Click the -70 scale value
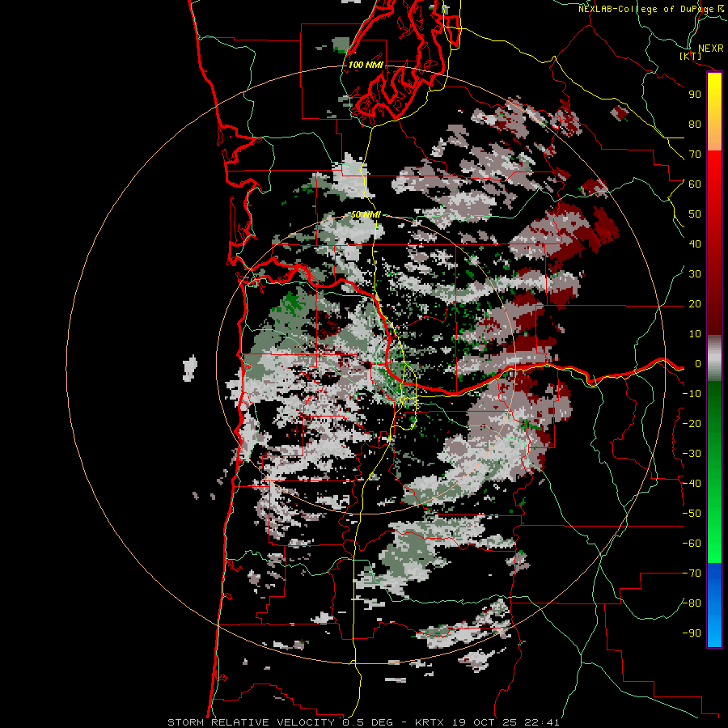The height and width of the screenshot is (728, 728). [x=692, y=574]
